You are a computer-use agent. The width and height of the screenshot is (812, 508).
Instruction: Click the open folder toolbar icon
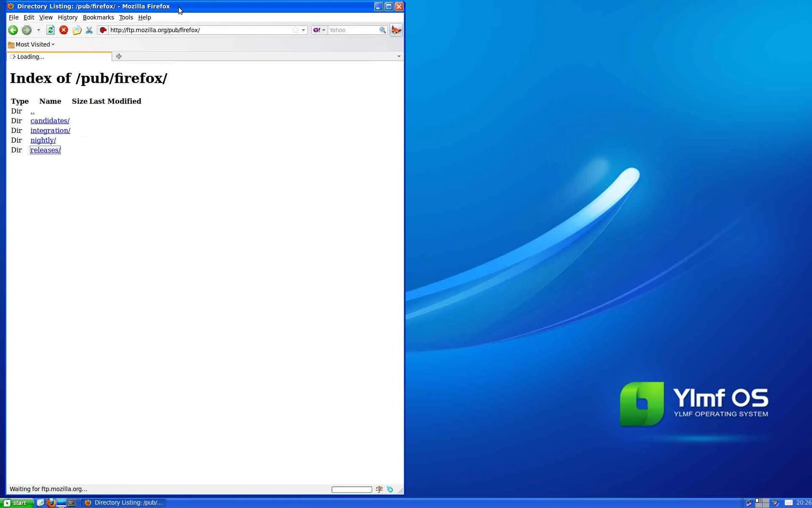pos(77,30)
